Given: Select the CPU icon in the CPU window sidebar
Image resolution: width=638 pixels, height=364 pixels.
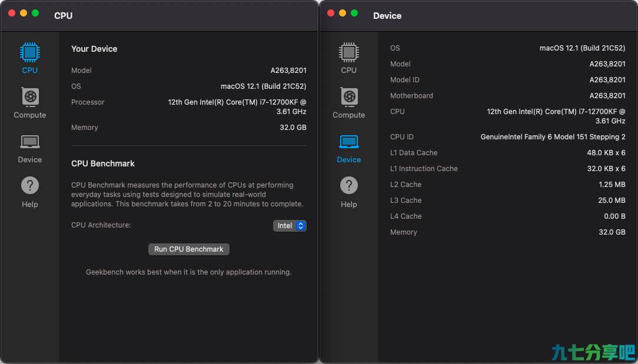Looking at the screenshot, I should point(29,53).
